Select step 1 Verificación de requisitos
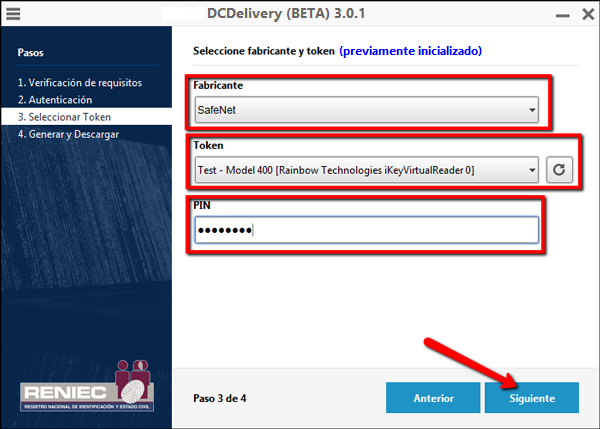Image resolution: width=600 pixels, height=429 pixels. (80, 83)
